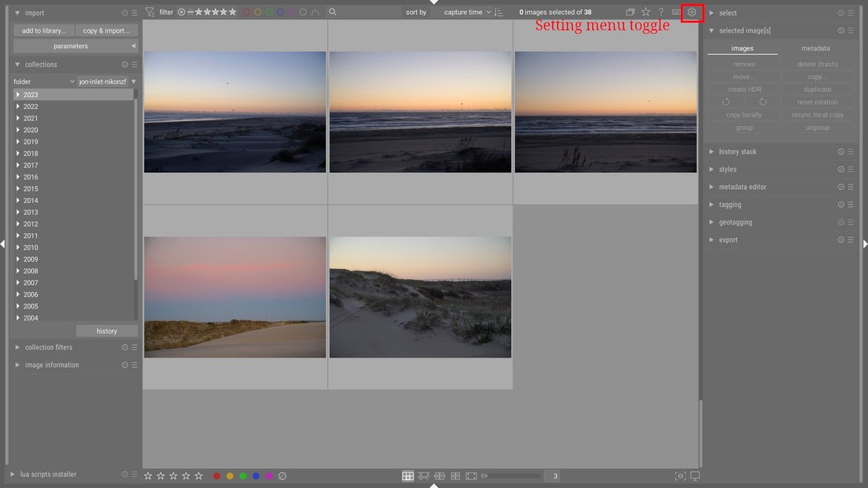Open the display profile settings icon
868x488 pixels.
694,475
